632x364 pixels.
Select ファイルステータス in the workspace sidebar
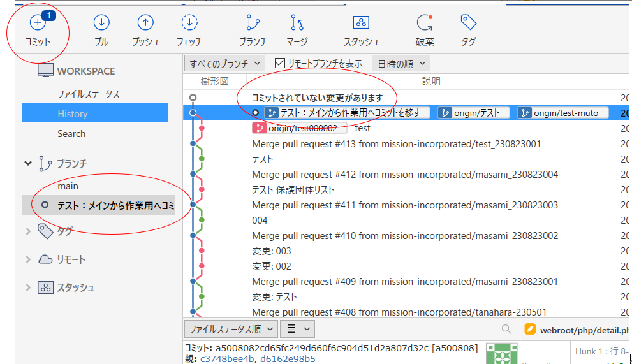tap(89, 94)
